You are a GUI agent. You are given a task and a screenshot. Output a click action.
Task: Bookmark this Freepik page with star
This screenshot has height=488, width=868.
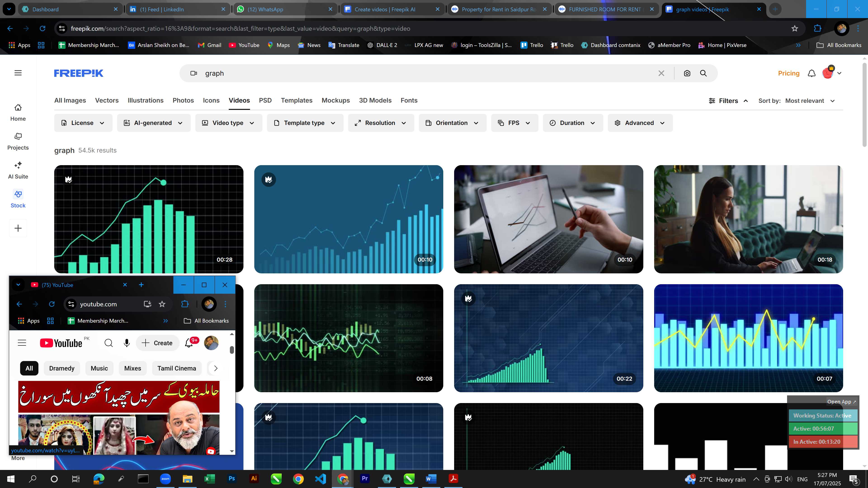click(x=795, y=29)
